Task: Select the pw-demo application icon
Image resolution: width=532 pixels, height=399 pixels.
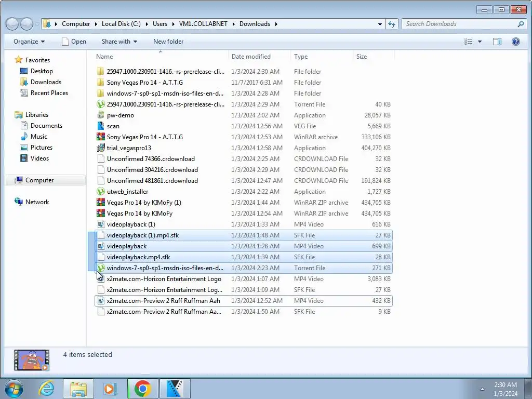Action: click(x=100, y=115)
